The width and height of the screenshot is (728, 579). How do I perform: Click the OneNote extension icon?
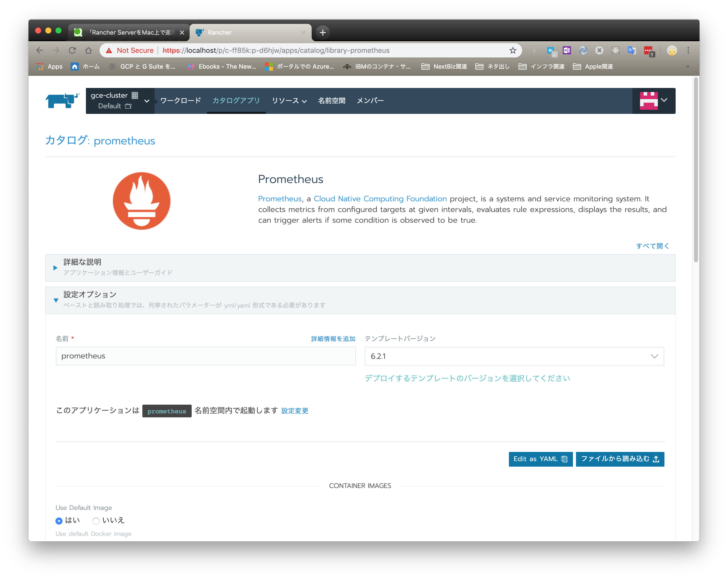coord(567,51)
